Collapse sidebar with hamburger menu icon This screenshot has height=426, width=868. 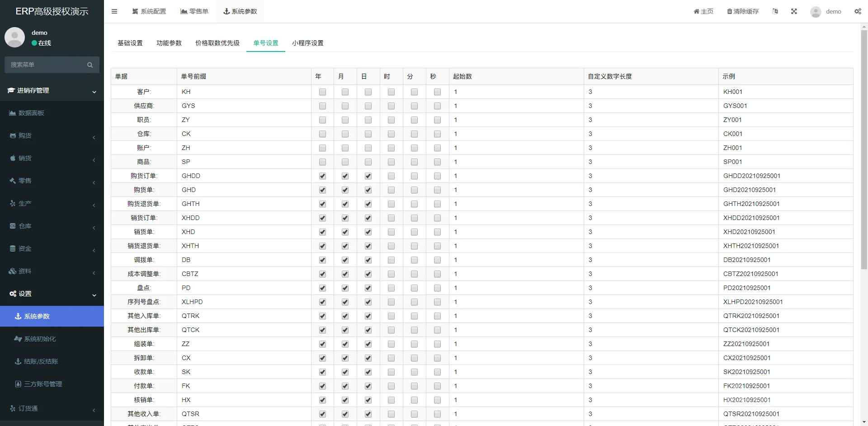click(114, 11)
